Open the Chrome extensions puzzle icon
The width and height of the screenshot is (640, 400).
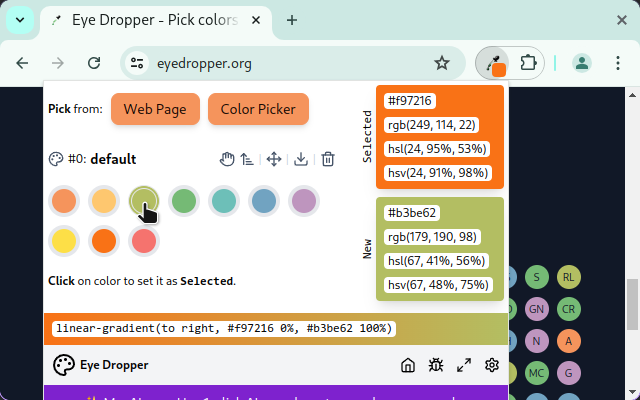click(x=529, y=63)
